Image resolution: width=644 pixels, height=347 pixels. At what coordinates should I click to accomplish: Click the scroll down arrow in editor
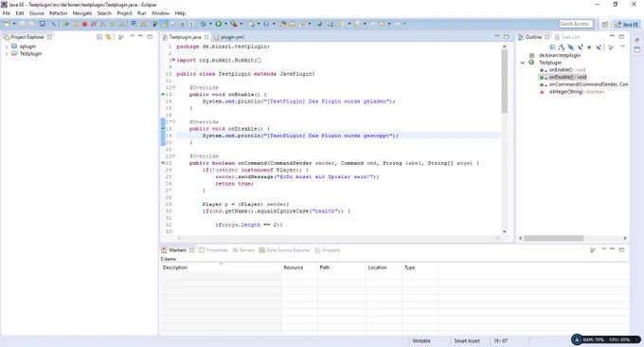(505, 231)
